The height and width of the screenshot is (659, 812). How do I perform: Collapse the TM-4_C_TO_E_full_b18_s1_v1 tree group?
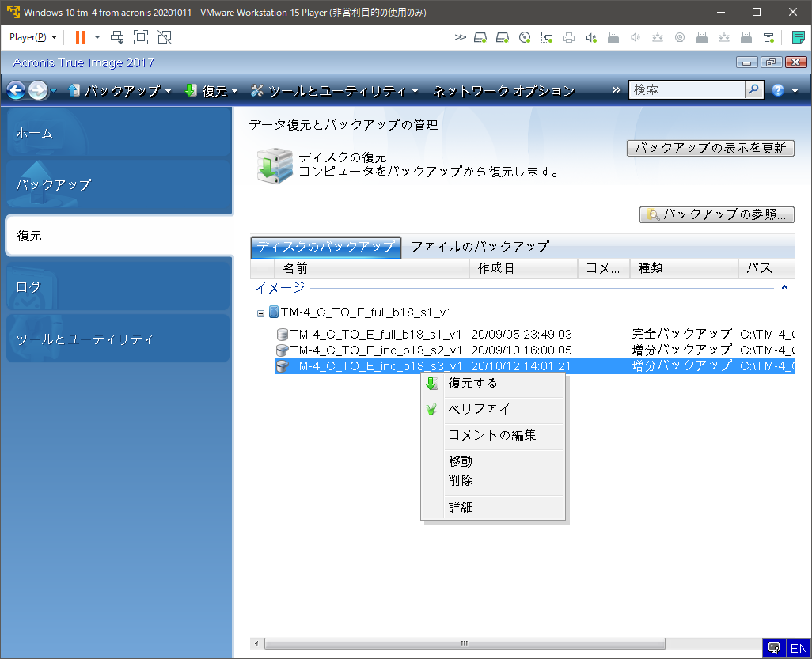pos(260,313)
